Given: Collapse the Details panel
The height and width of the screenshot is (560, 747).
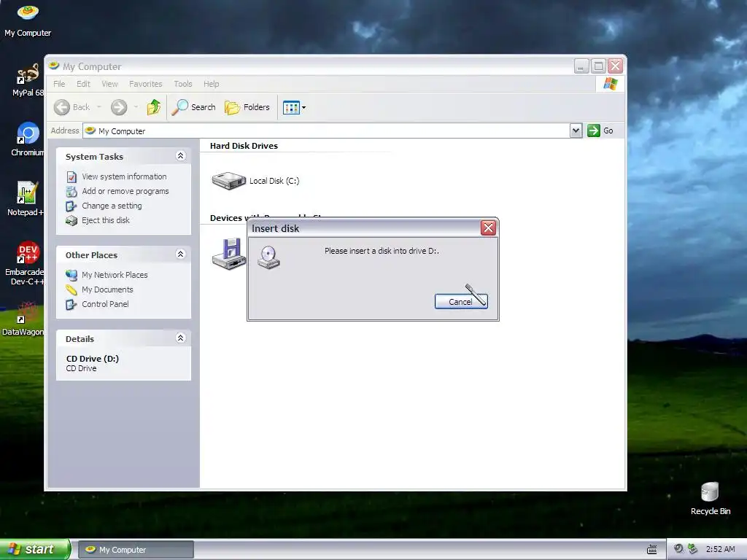Looking at the screenshot, I should pyautogui.click(x=181, y=338).
